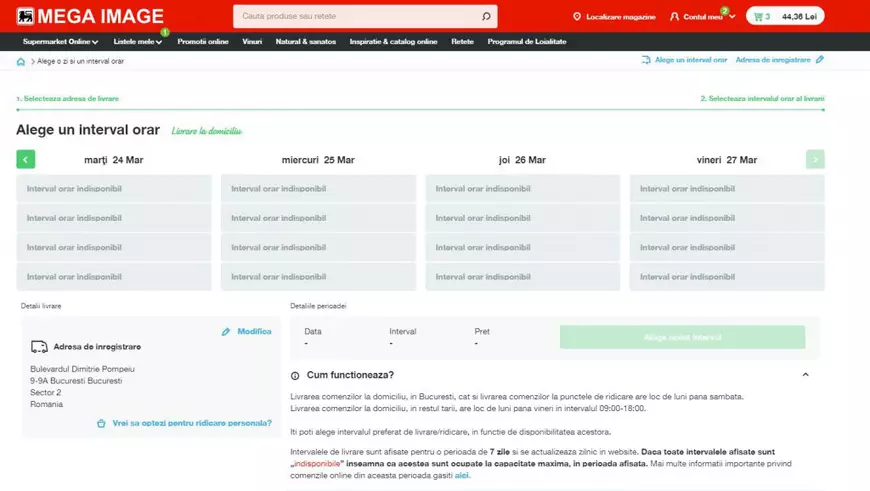
Task: Go to next days with right arrow
Action: click(x=815, y=159)
